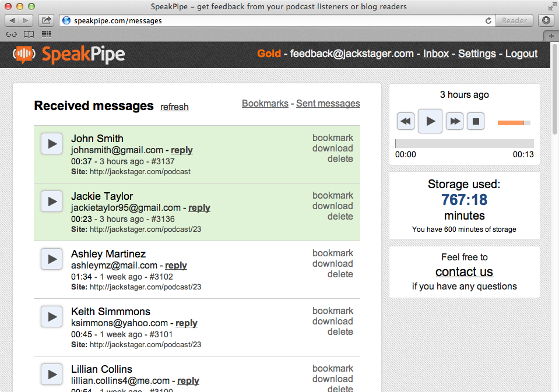Download Jackie Taylor's message

(332, 206)
